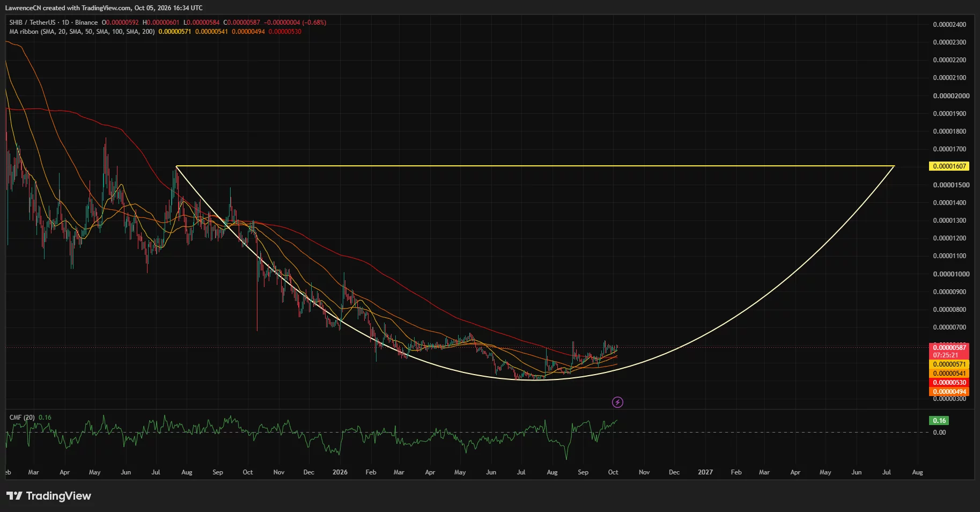Click the green 0.16 CMF axis label
Image resolution: width=980 pixels, height=512 pixels.
939,421
